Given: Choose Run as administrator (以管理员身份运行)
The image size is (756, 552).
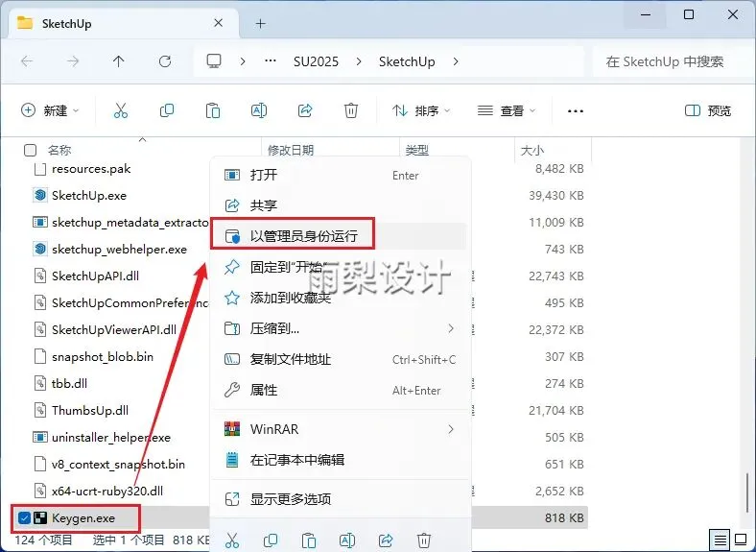Looking at the screenshot, I should (x=340, y=236).
